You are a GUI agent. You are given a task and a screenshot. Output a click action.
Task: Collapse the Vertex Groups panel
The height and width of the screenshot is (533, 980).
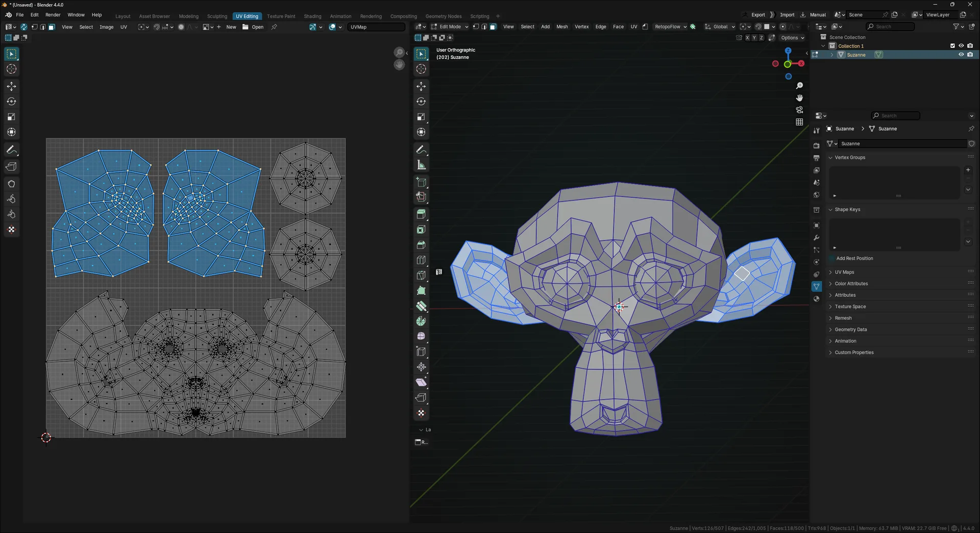tap(830, 158)
